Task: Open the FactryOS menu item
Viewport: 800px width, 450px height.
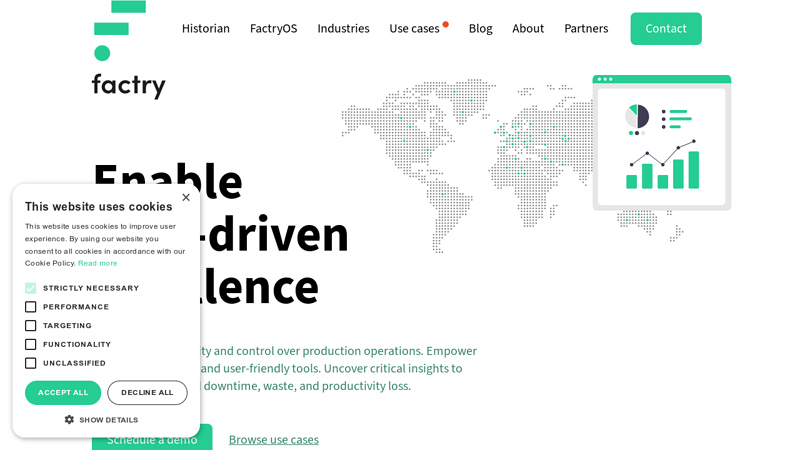Action: 273,29
